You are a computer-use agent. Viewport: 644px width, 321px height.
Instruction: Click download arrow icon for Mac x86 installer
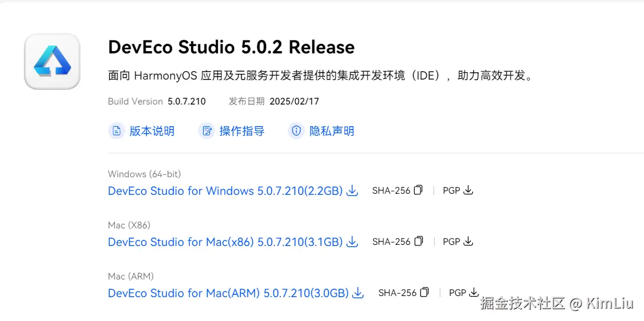(x=353, y=242)
